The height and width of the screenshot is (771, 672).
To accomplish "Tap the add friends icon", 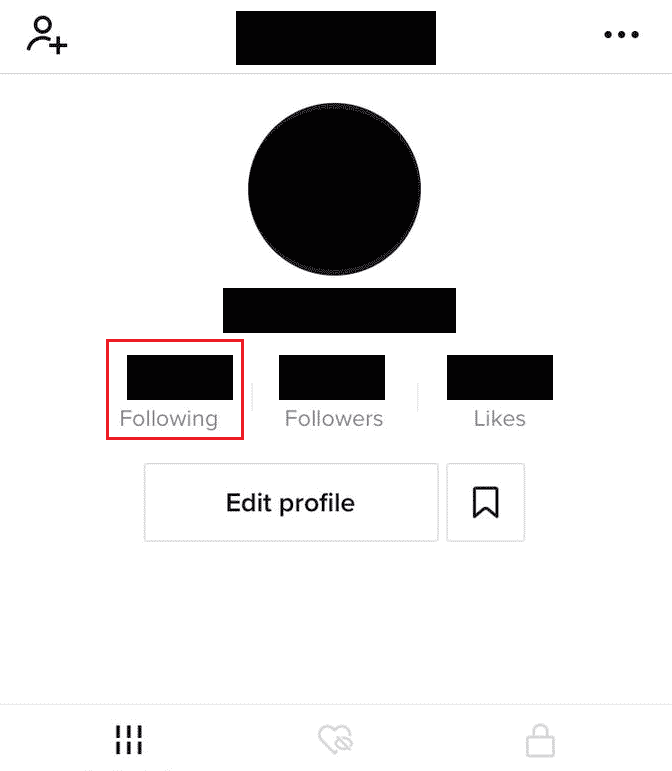I will coord(47,35).
